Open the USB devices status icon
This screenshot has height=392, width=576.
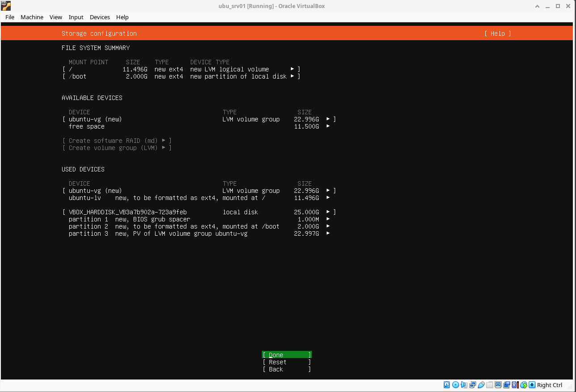(x=481, y=385)
